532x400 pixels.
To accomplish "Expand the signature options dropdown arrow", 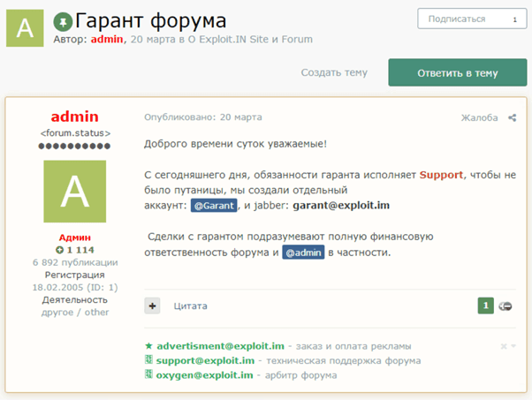I will (513, 346).
